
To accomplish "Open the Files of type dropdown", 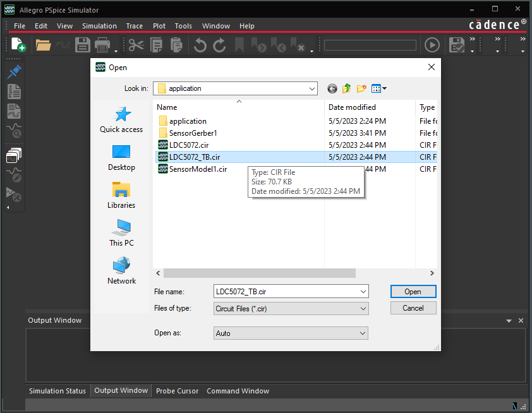I will click(x=362, y=308).
